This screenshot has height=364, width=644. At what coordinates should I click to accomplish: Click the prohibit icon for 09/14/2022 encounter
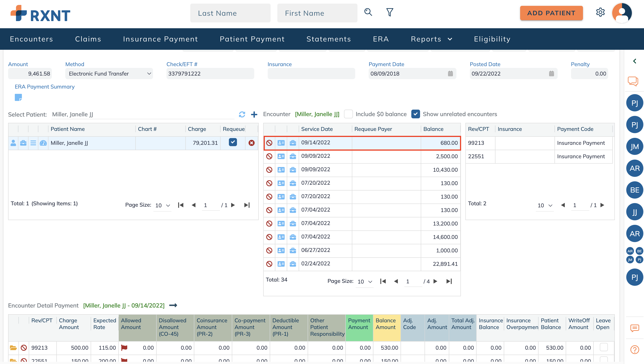(x=269, y=143)
